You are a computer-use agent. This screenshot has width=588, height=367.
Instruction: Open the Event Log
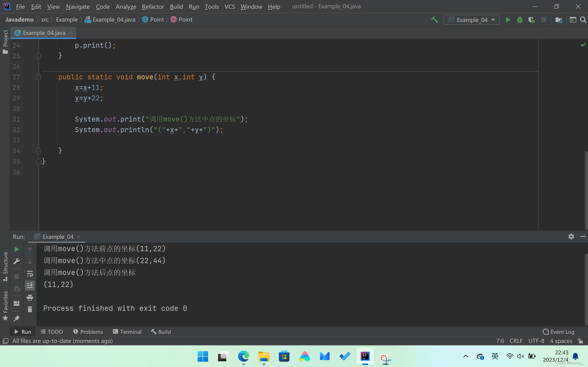pyautogui.click(x=559, y=332)
